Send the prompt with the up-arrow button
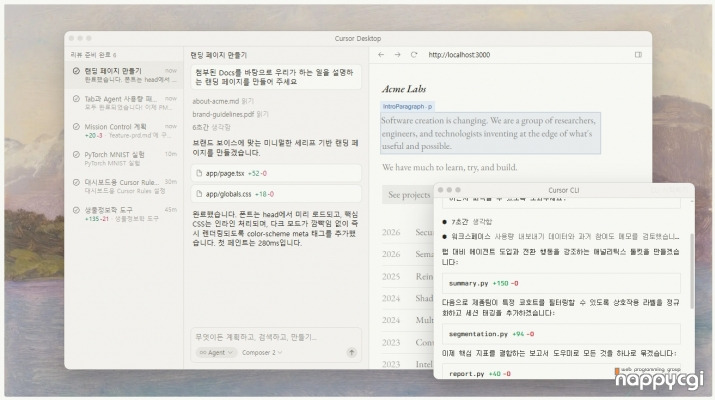This screenshot has height=400, width=715. click(352, 353)
